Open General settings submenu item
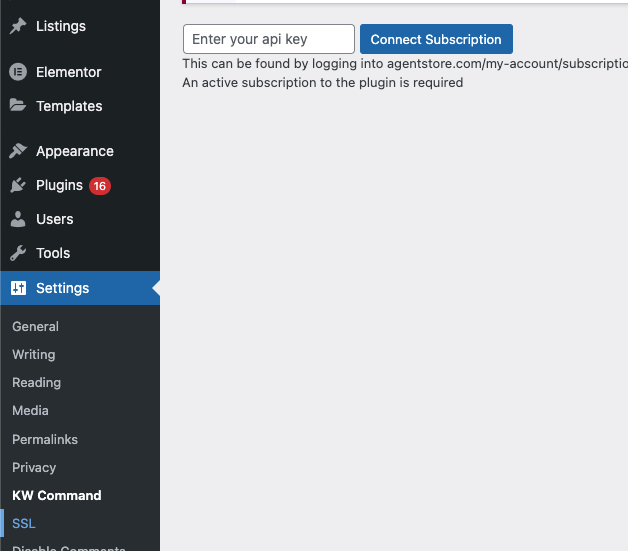The height and width of the screenshot is (551, 628). point(35,326)
